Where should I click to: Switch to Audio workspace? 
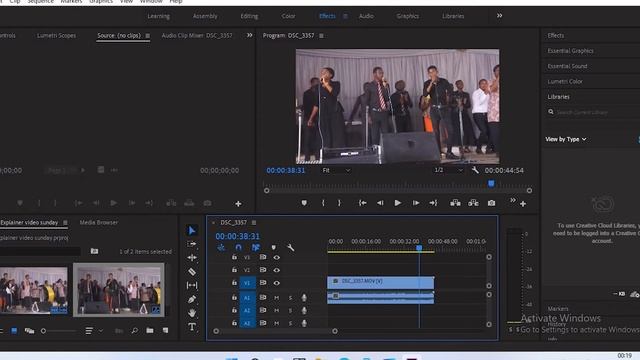click(x=366, y=16)
